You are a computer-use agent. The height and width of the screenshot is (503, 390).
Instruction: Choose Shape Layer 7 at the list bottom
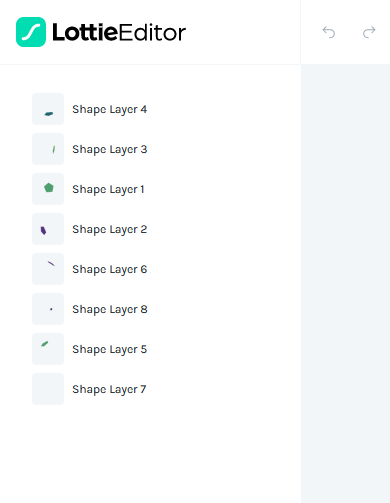[109, 389]
